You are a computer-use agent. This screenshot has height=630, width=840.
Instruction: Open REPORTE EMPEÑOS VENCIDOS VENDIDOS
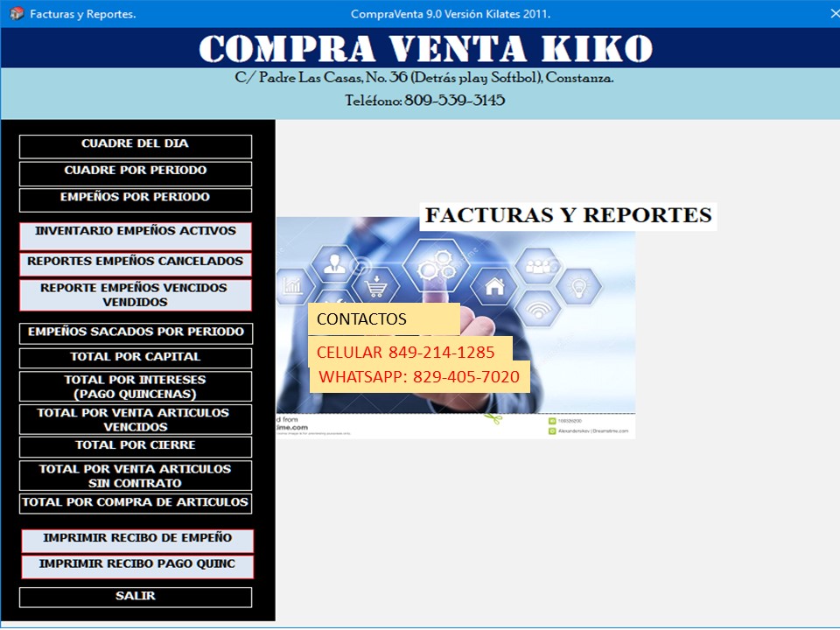click(x=136, y=295)
